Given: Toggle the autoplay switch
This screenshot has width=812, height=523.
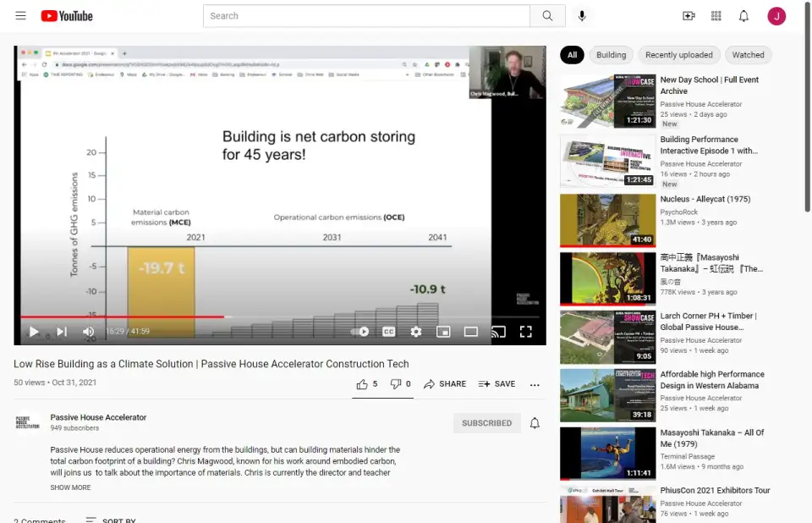Looking at the screenshot, I should [x=361, y=332].
